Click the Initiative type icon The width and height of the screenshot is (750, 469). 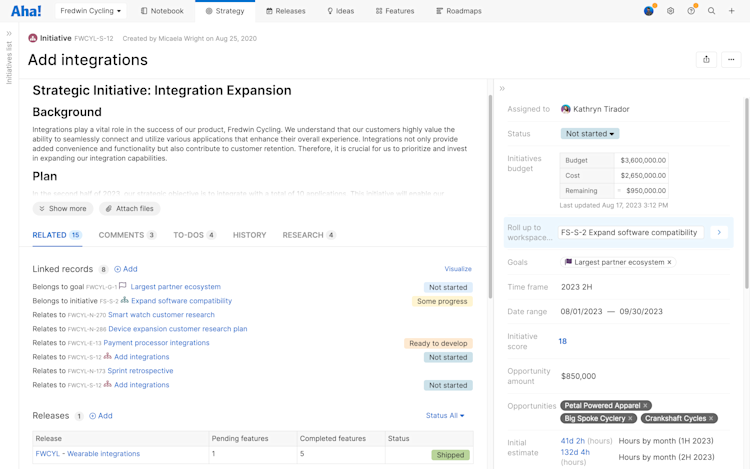click(x=33, y=38)
